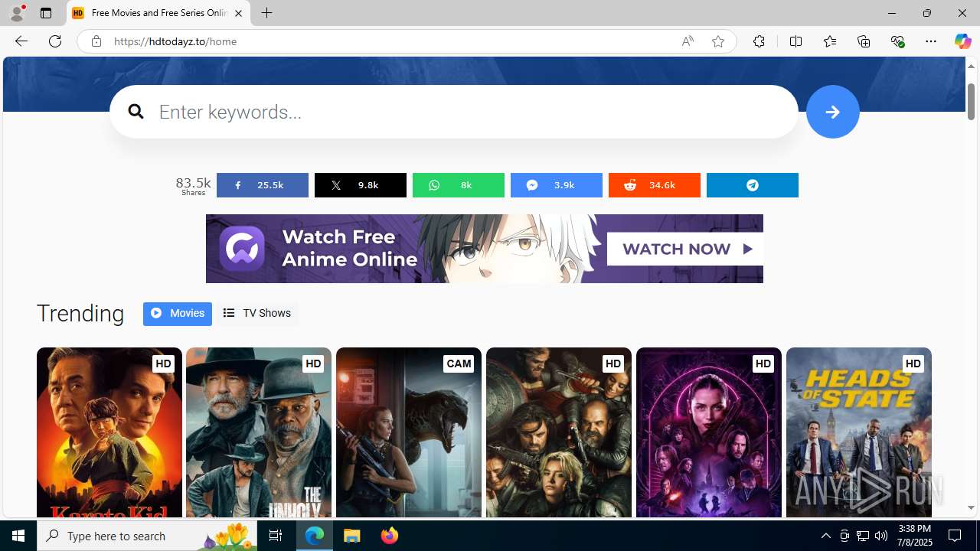Open the Karate Kid movie poster
The image size is (980, 551).
pyautogui.click(x=109, y=432)
